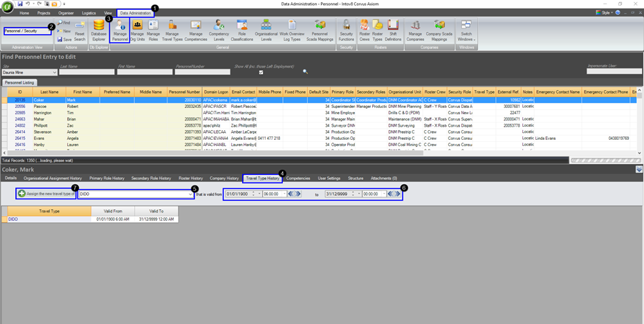The height and width of the screenshot is (324, 644).
Task: Select the Pascoe row in listing
Action: [319, 106]
